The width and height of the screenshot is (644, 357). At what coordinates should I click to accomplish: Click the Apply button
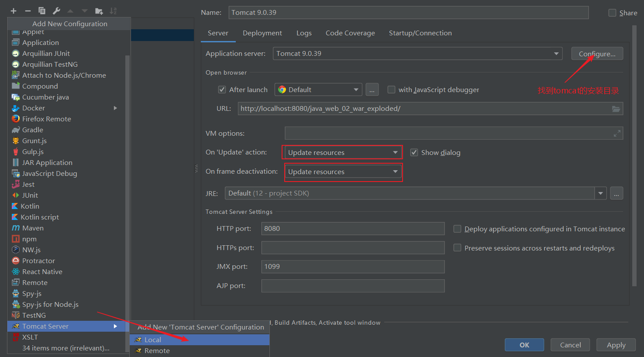[616, 345]
